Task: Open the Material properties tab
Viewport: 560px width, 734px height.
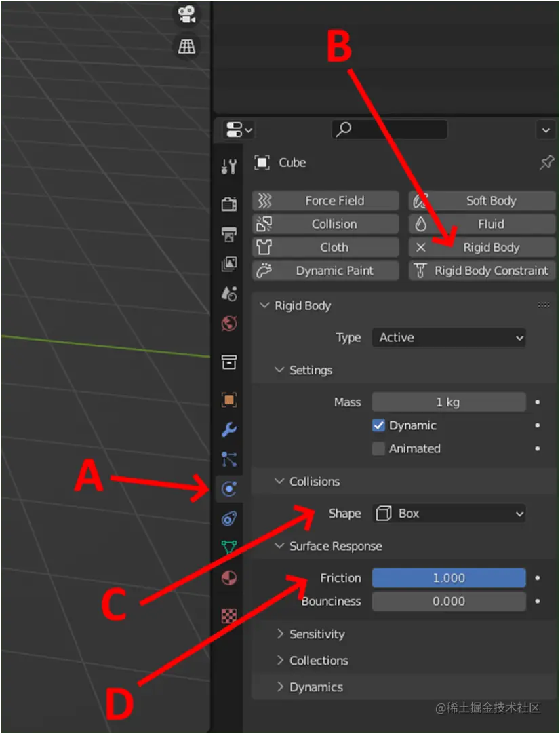Action: point(229,578)
